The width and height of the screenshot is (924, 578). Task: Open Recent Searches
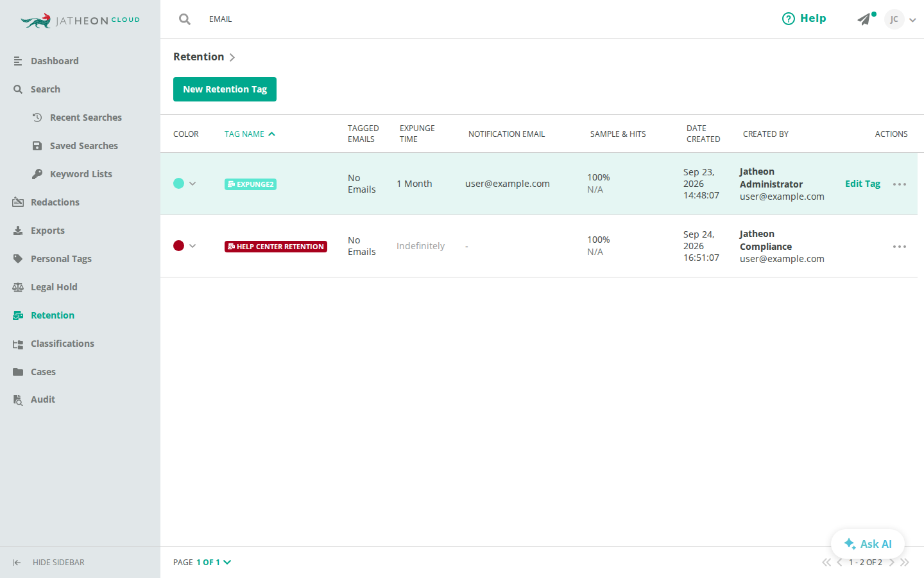point(86,118)
